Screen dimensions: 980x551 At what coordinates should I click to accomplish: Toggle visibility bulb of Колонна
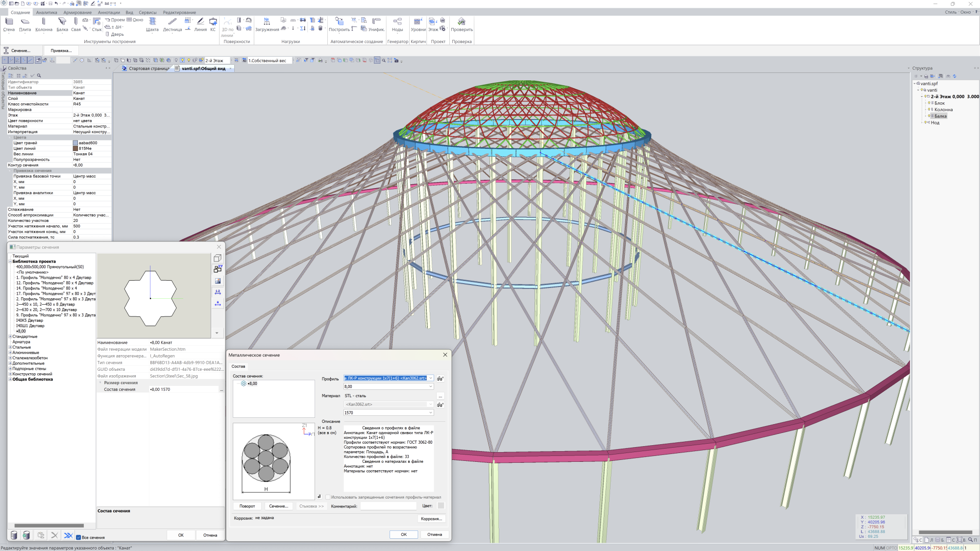point(929,110)
